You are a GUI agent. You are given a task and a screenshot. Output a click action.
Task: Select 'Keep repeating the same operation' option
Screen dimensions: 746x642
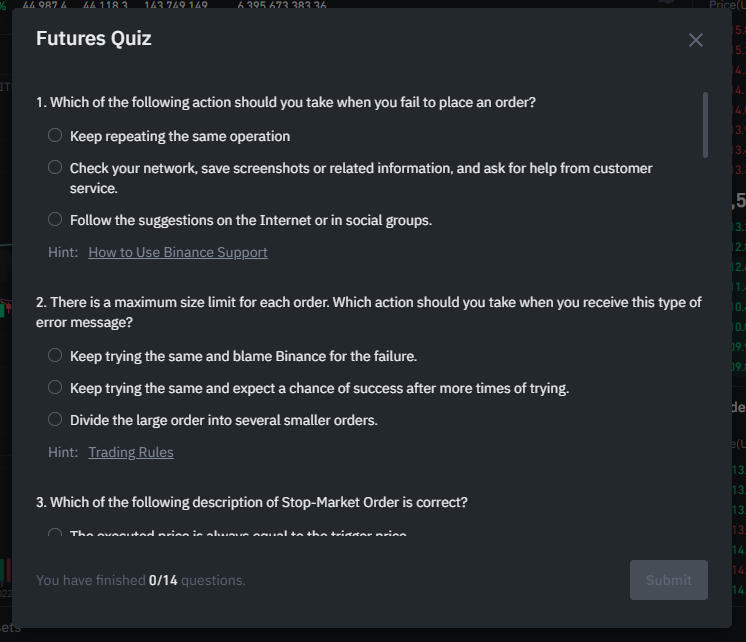tap(55, 136)
